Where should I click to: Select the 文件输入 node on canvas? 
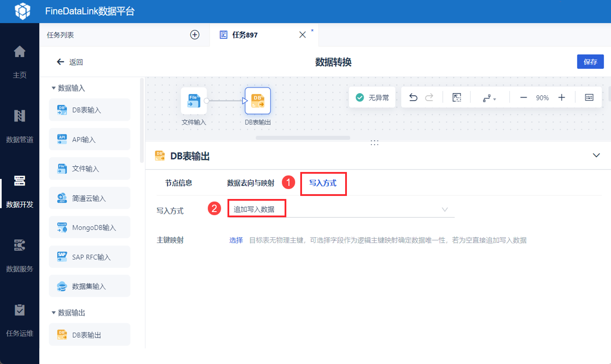point(194,101)
